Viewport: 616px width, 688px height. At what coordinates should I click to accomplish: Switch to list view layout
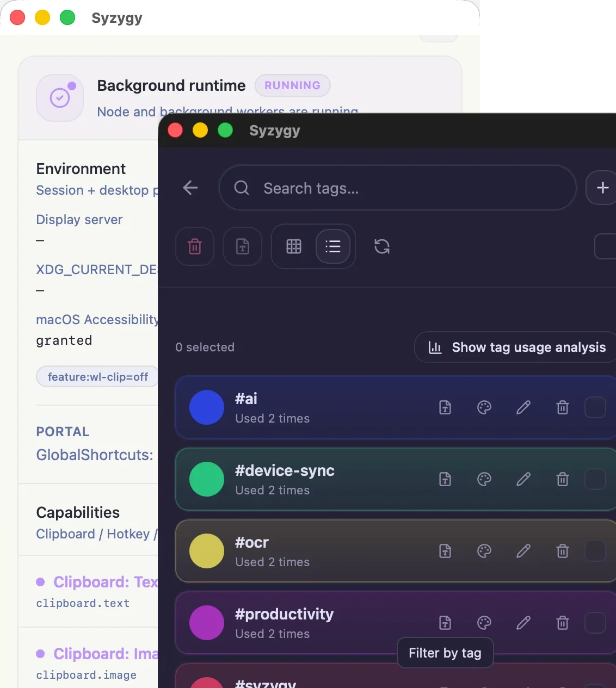(x=333, y=246)
